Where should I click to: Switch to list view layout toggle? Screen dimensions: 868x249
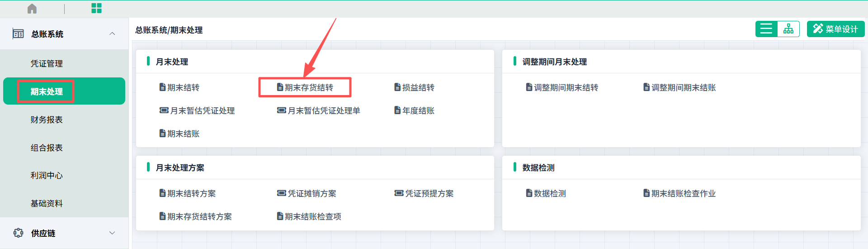(x=766, y=29)
